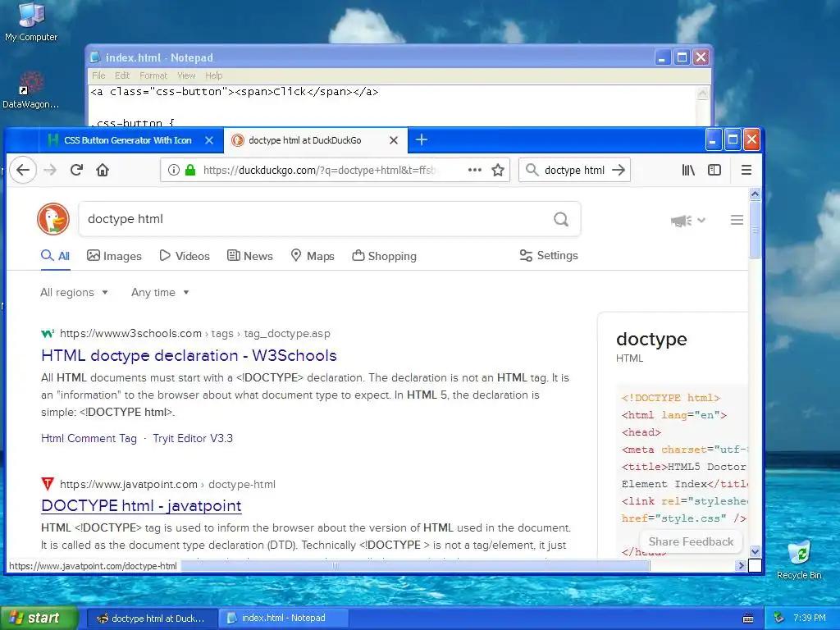Select the Shopping search tab
Screen dimensions: 840x630
click(384, 256)
